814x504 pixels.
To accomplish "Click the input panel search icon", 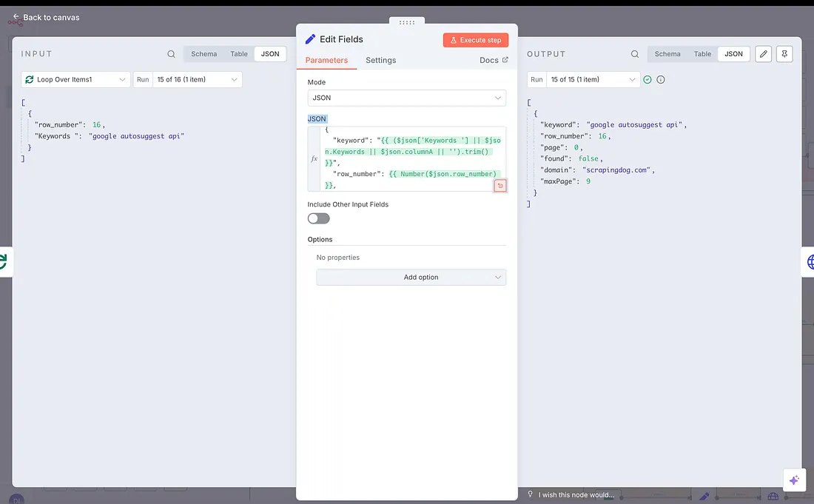I will [171, 54].
